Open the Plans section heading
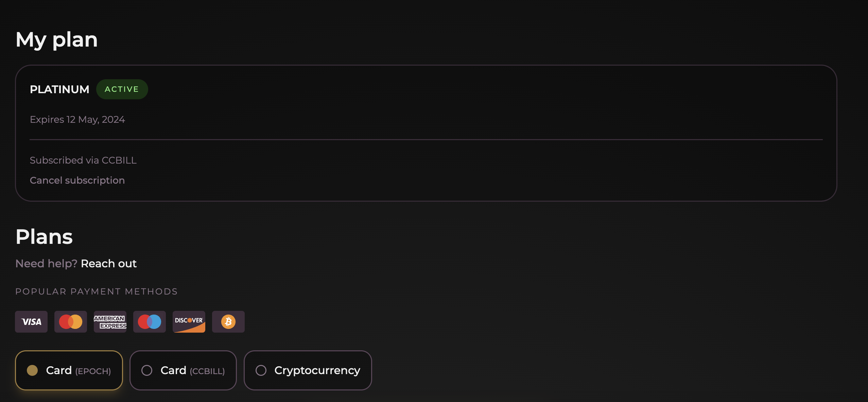The height and width of the screenshot is (402, 868). (44, 236)
